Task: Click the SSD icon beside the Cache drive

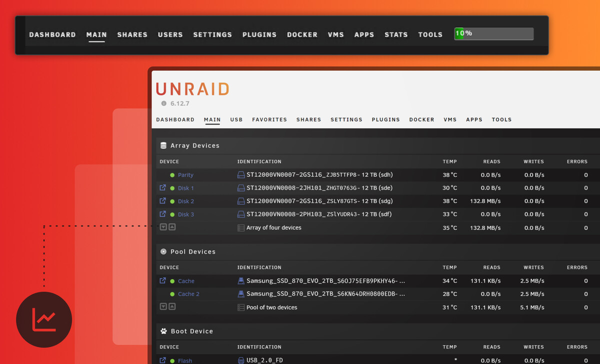Action: point(240,280)
